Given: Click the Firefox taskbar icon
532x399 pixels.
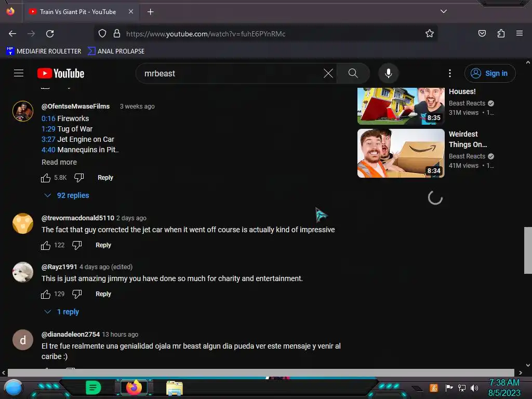Looking at the screenshot, I should point(134,387).
